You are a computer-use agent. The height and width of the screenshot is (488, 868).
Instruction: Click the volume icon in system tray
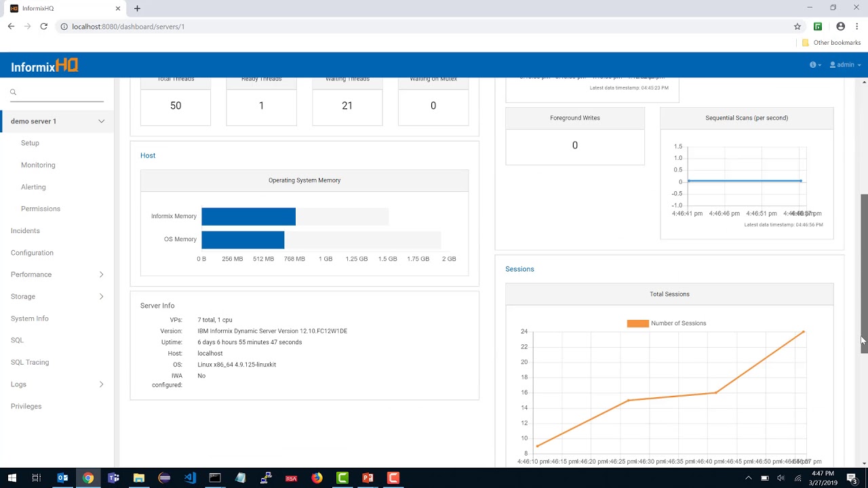(x=781, y=478)
